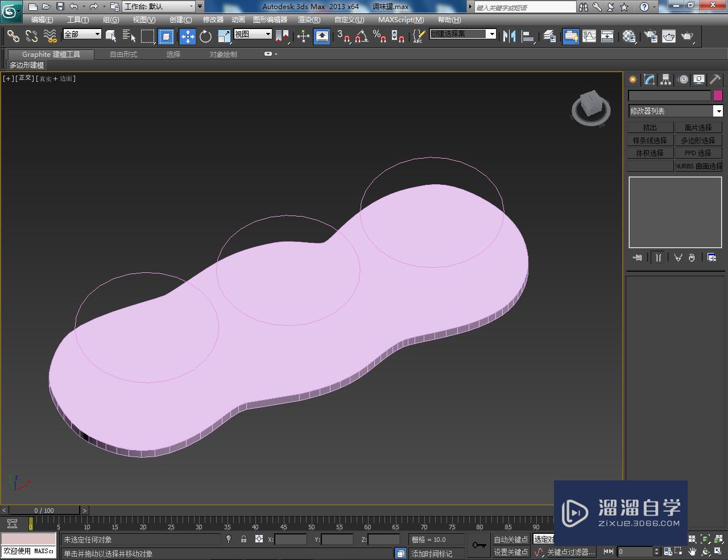
Task: Open the Material Editor
Action: click(x=628, y=36)
